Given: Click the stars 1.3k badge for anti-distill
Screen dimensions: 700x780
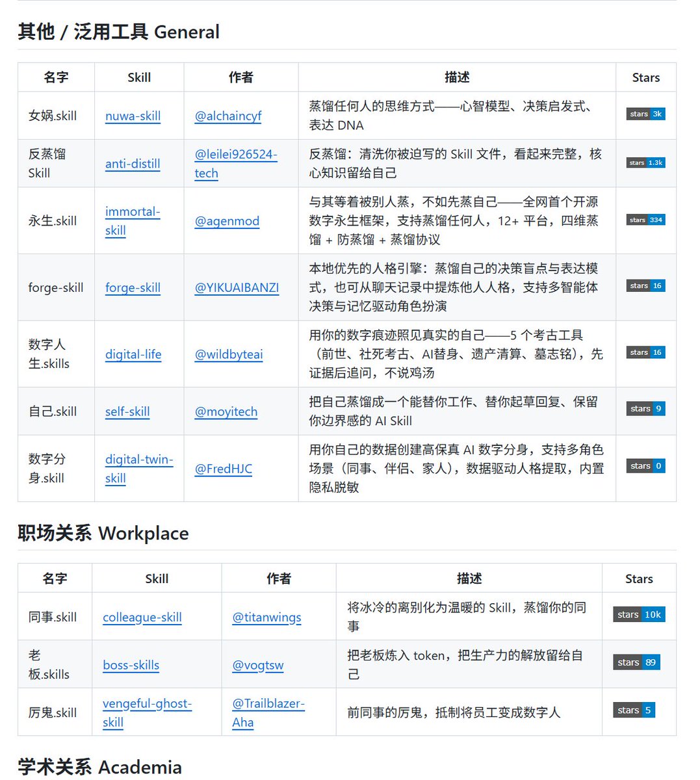Looking at the screenshot, I should pos(645,162).
